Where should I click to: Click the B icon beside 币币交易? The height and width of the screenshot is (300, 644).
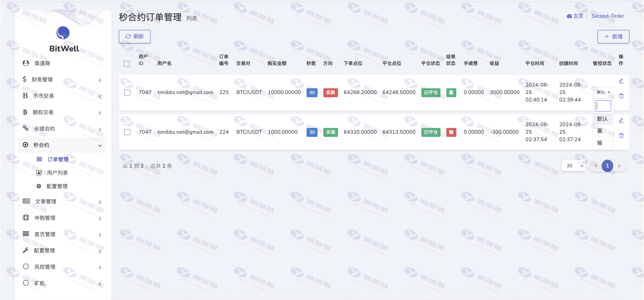(25, 96)
